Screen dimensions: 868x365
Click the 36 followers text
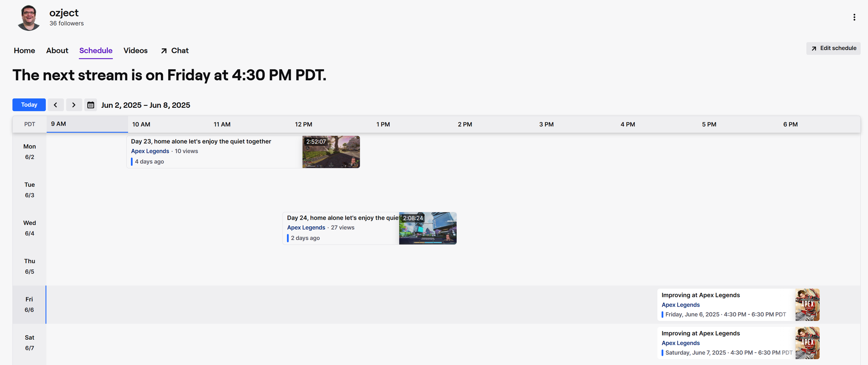[67, 23]
